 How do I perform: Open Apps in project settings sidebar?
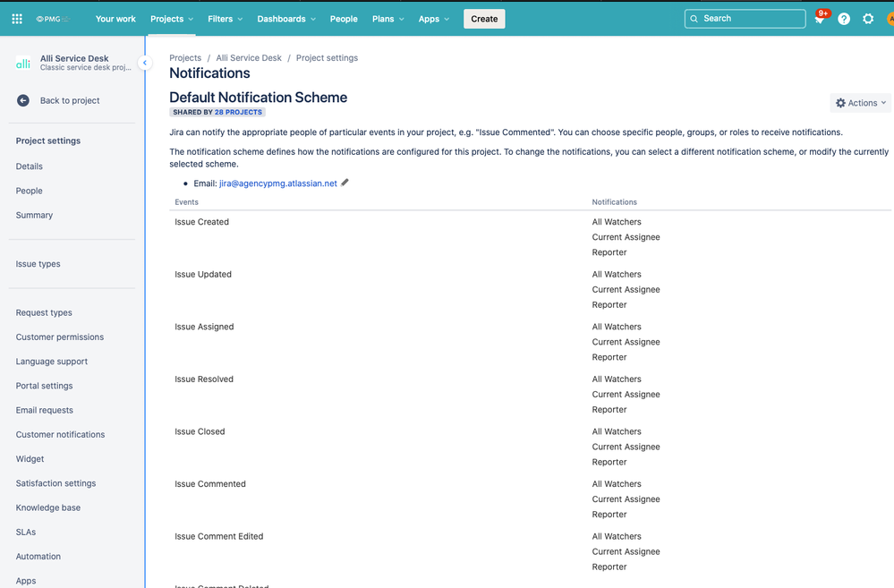[26, 581]
